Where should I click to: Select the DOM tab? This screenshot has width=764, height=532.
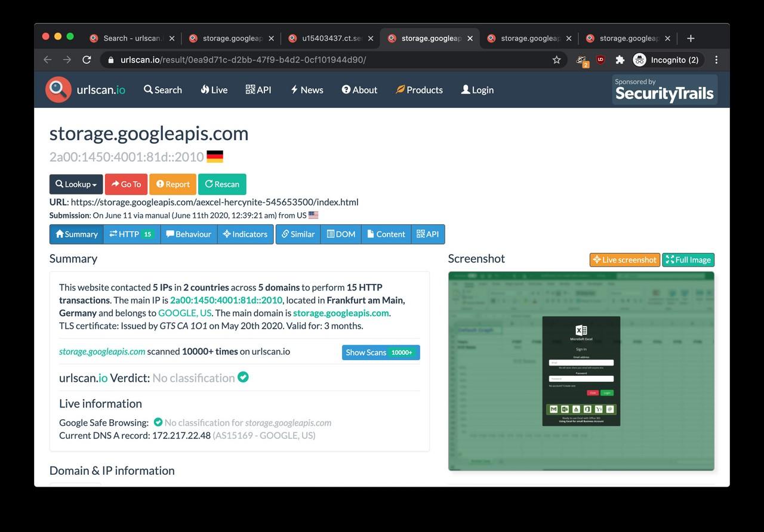tap(341, 234)
